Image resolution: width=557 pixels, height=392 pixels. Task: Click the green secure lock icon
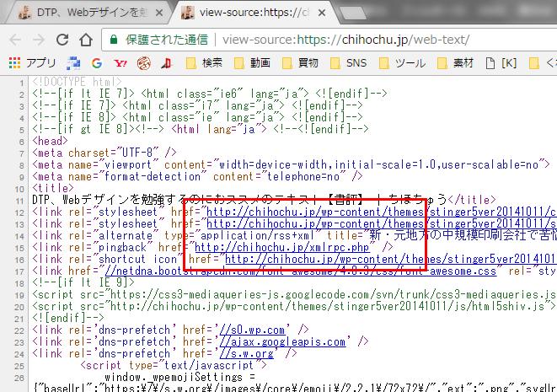pos(113,40)
